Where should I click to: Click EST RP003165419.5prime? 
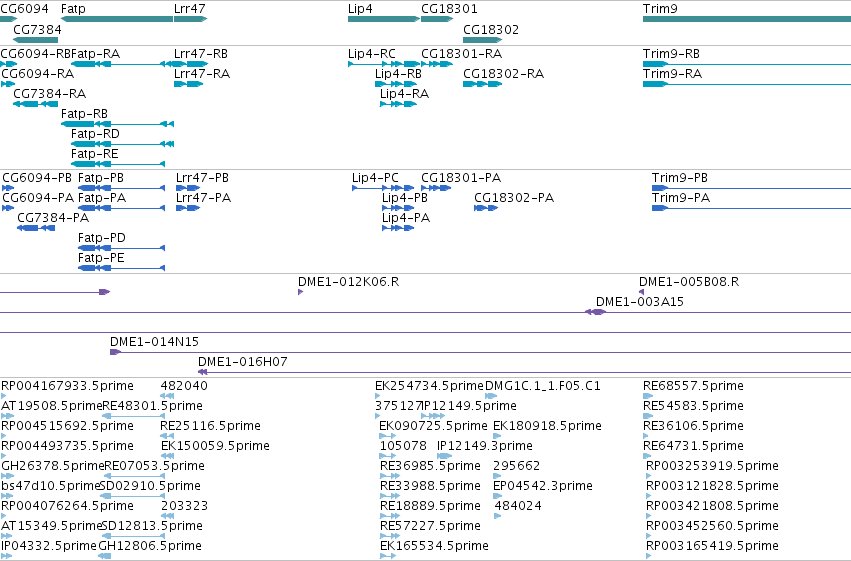click(x=712, y=546)
